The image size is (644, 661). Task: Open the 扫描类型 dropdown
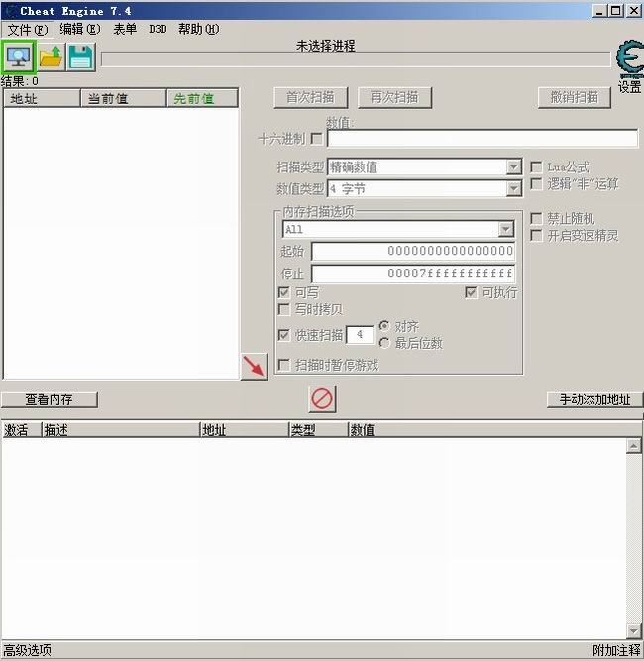coord(513,166)
